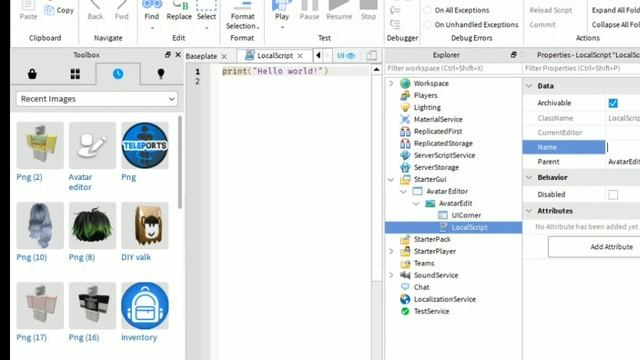Toggle the Archivable checkbox
640x360 pixels.
click(613, 103)
